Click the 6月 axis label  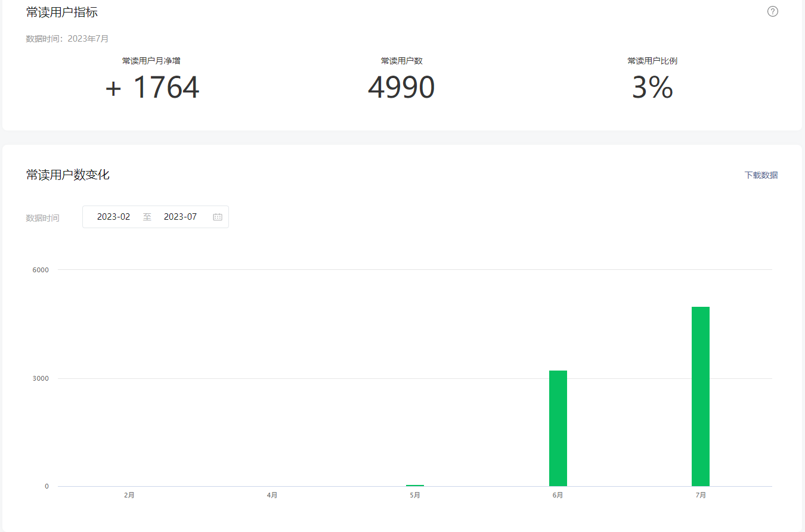tap(558, 495)
